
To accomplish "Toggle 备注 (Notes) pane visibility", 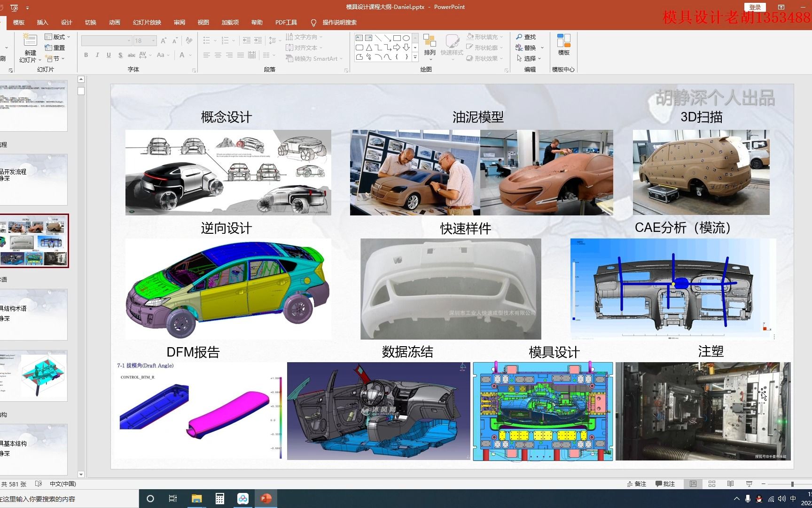I will coord(637,484).
